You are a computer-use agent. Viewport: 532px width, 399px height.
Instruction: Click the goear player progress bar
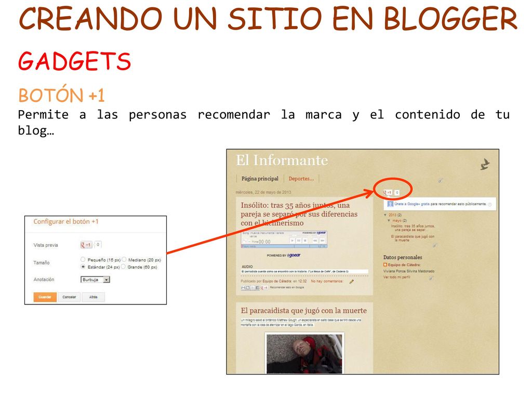coord(284,246)
